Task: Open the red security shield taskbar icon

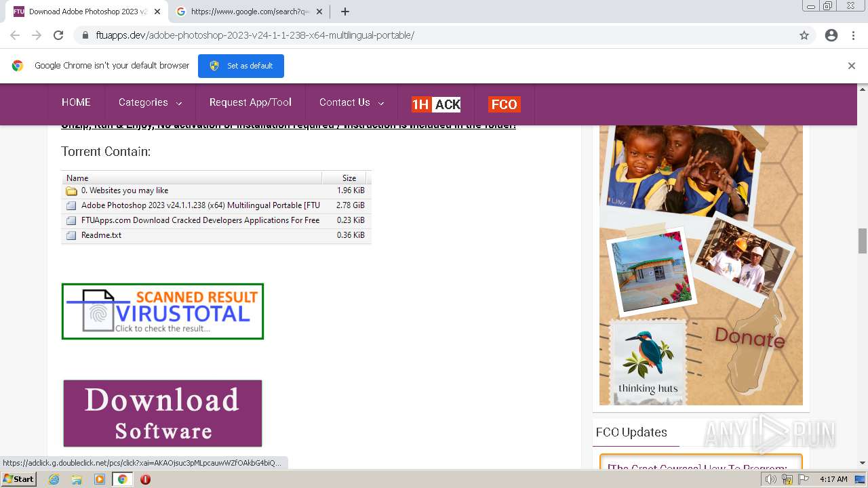Action: 145,479
